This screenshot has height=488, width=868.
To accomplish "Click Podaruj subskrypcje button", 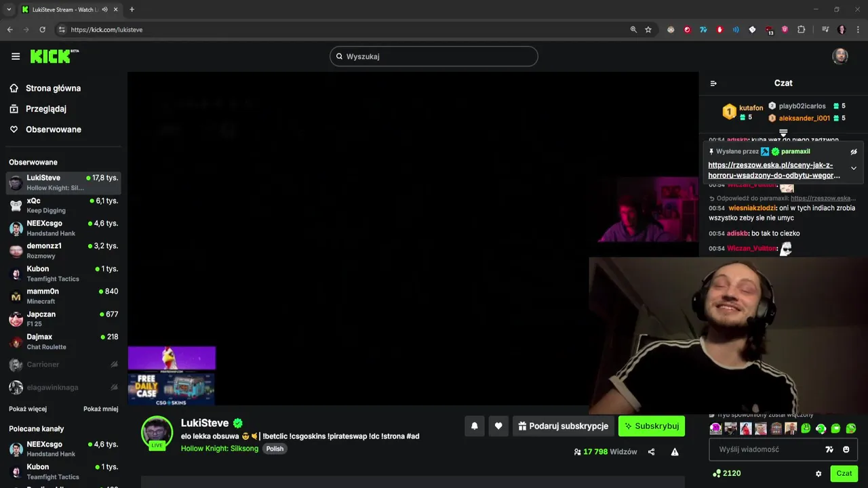I will [x=564, y=426].
